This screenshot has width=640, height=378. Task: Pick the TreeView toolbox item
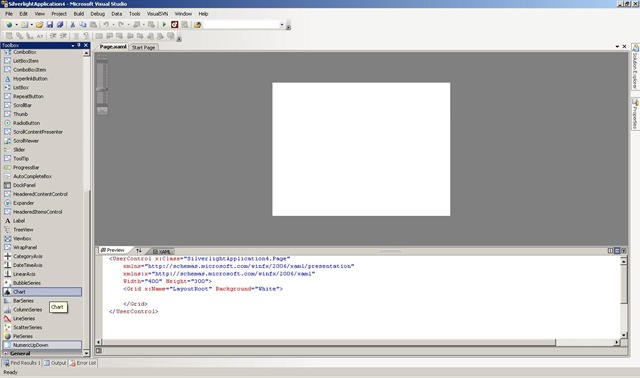point(42,230)
